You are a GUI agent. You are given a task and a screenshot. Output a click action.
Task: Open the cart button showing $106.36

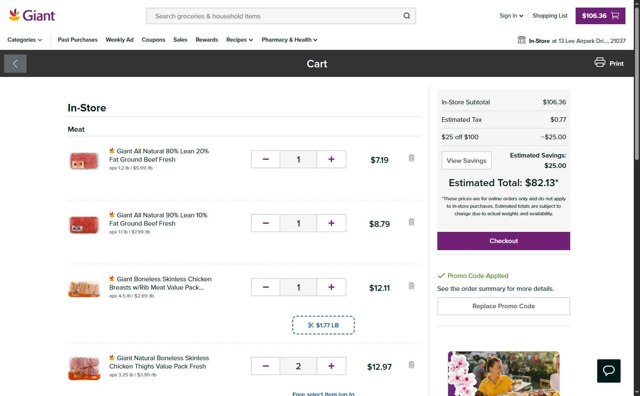600,16
